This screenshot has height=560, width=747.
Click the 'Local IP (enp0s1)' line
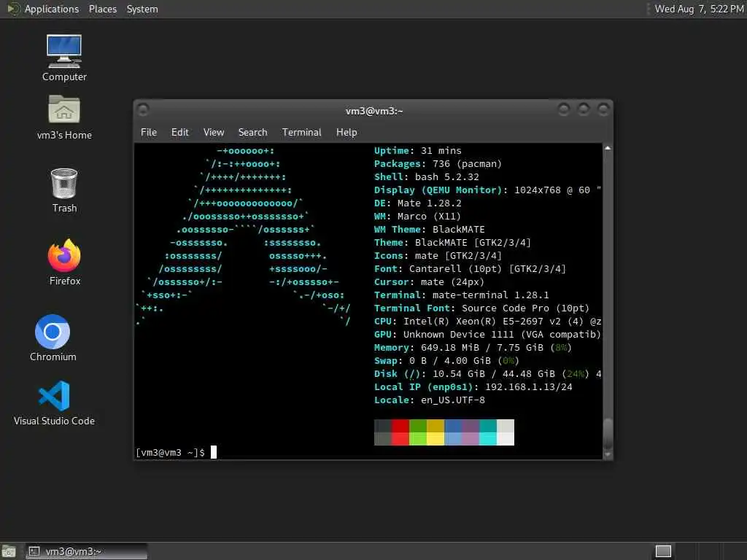coord(473,386)
